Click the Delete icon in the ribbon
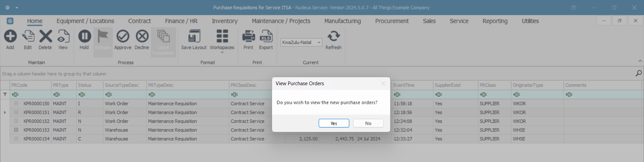 45,36
